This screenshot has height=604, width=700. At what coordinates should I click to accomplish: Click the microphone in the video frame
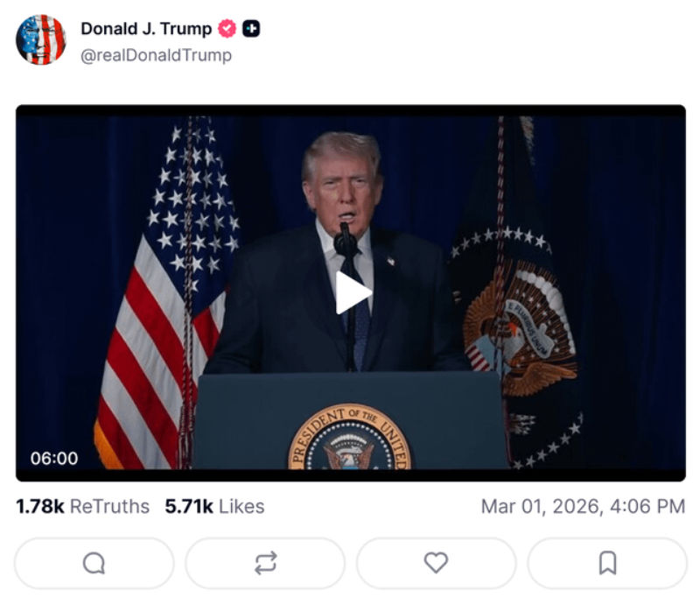pyautogui.click(x=345, y=242)
